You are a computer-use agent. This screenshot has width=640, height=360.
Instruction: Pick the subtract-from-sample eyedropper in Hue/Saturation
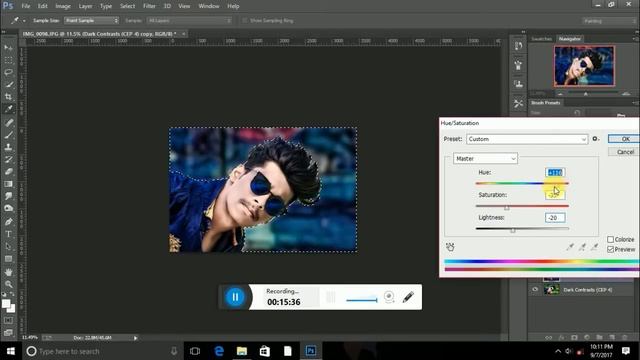595,247
